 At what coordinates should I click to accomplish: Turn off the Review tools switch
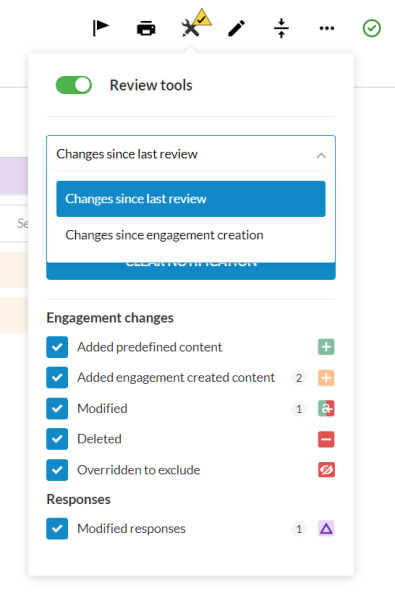click(x=74, y=85)
